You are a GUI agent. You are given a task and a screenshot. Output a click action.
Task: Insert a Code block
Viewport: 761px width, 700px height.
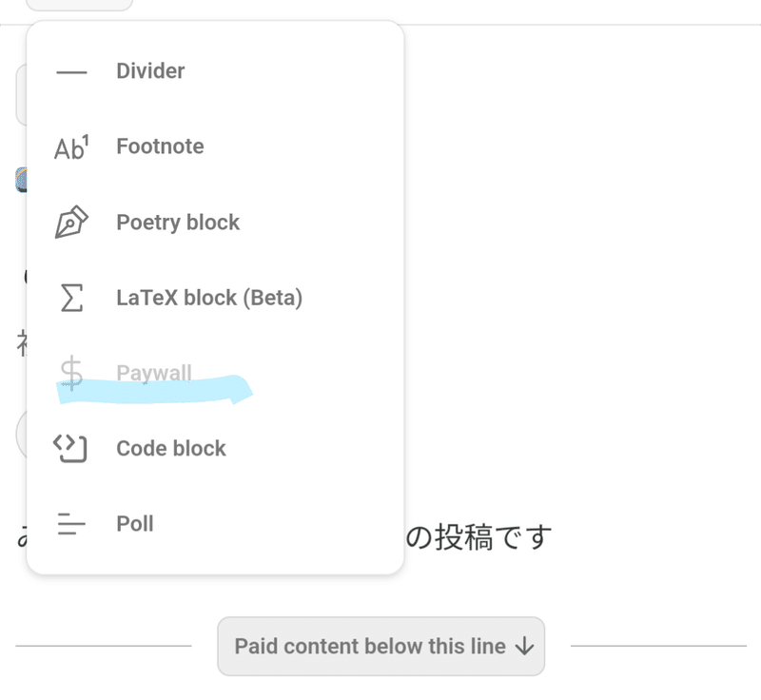coord(215,448)
